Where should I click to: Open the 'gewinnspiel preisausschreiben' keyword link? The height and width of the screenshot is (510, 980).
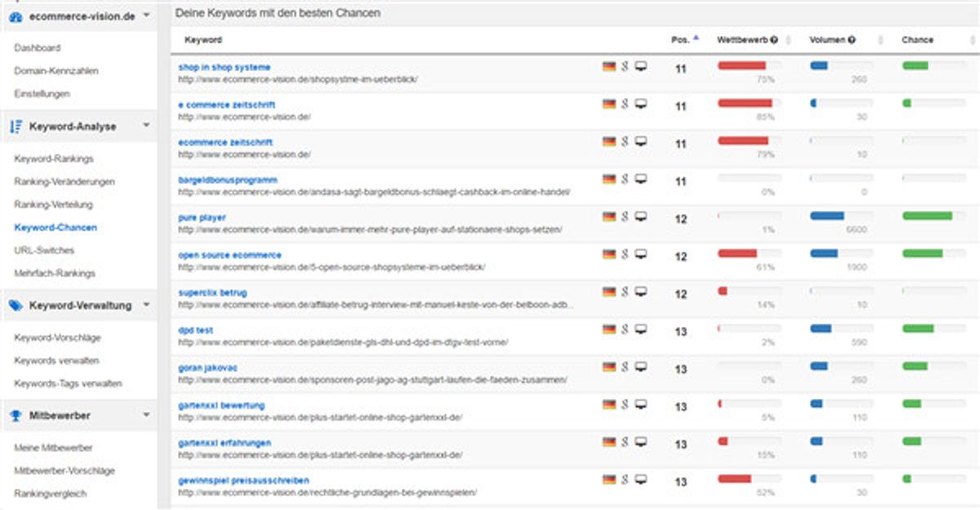click(244, 481)
